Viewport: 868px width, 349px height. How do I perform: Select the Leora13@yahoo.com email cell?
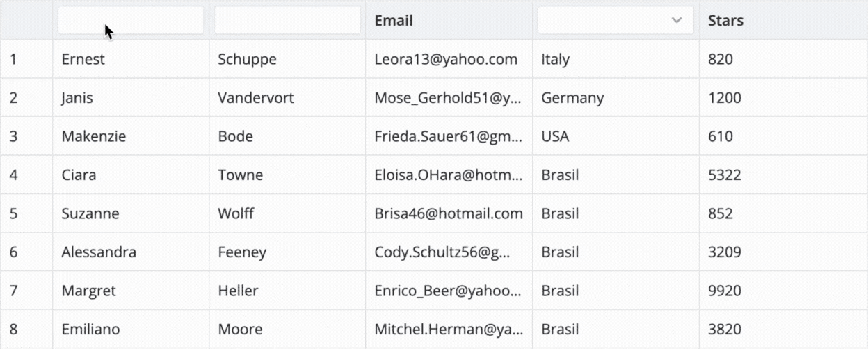446,60
